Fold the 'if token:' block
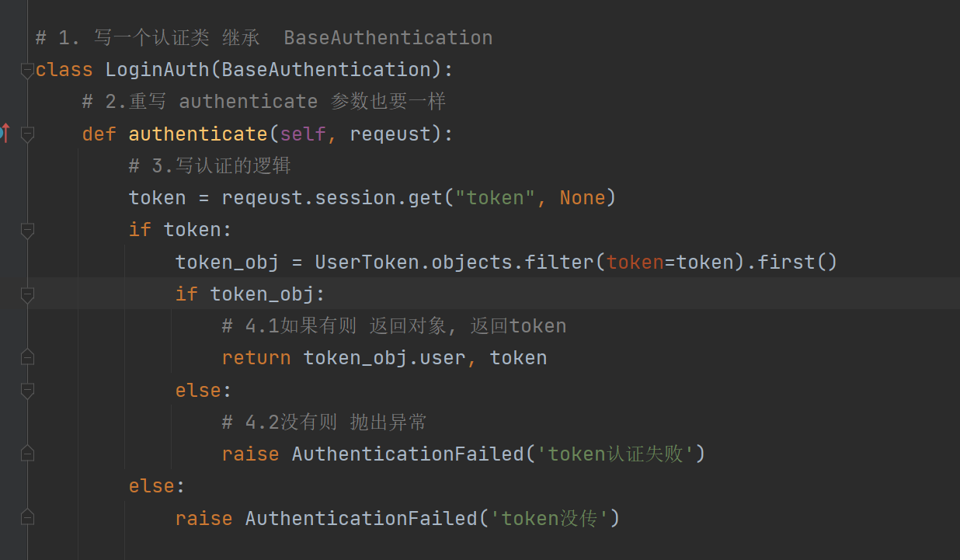The width and height of the screenshot is (960, 560). (27, 231)
